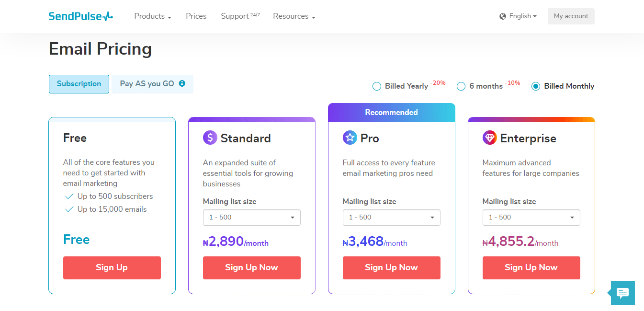Viewport: 644px width, 311px height.
Task: Click Sign Up Now under Pro plan
Action: 391,267
